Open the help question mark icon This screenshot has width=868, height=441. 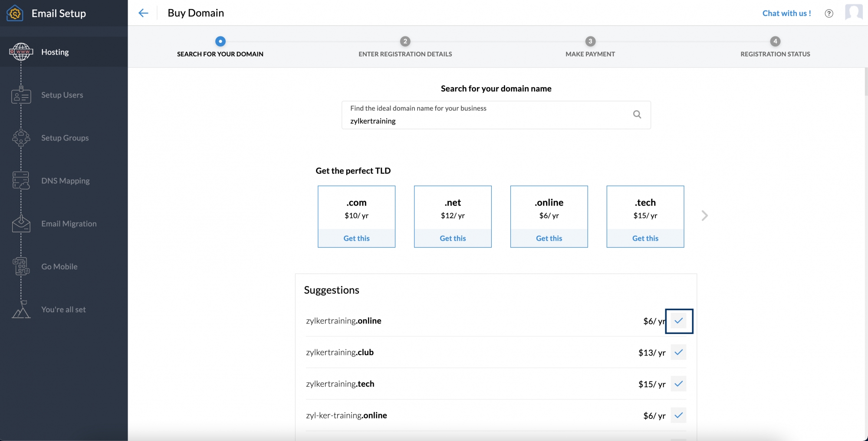(829, 13)
